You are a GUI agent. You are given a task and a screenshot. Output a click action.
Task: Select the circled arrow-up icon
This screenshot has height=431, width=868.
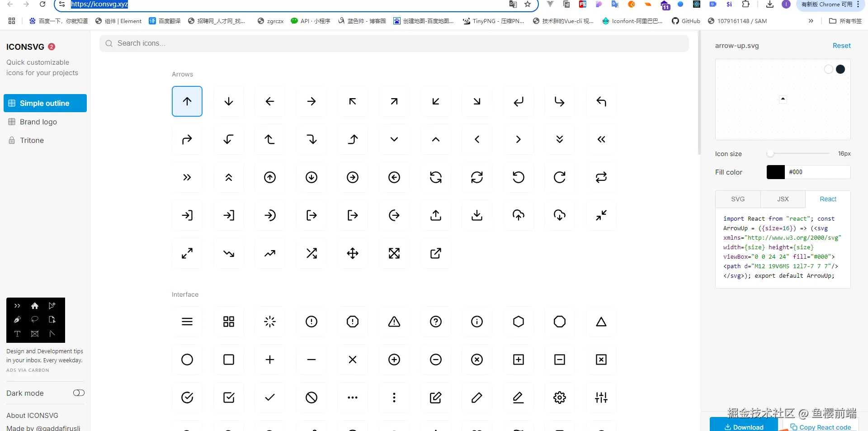(270, 177)
